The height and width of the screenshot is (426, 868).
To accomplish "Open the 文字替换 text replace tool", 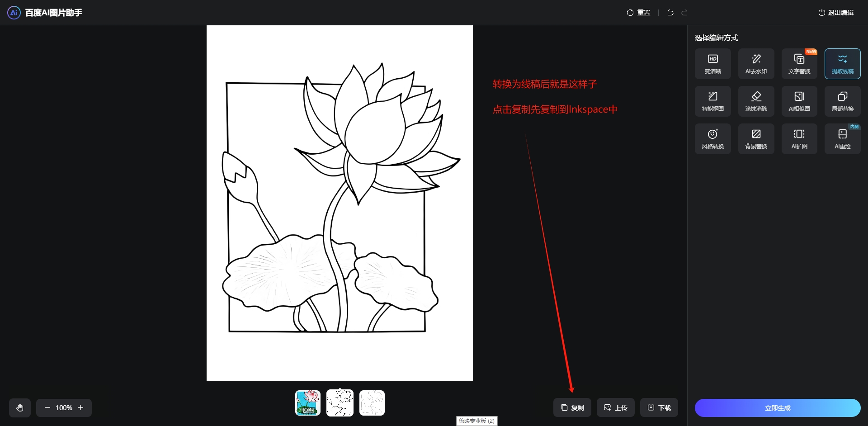I will click(x=799, y=64).
